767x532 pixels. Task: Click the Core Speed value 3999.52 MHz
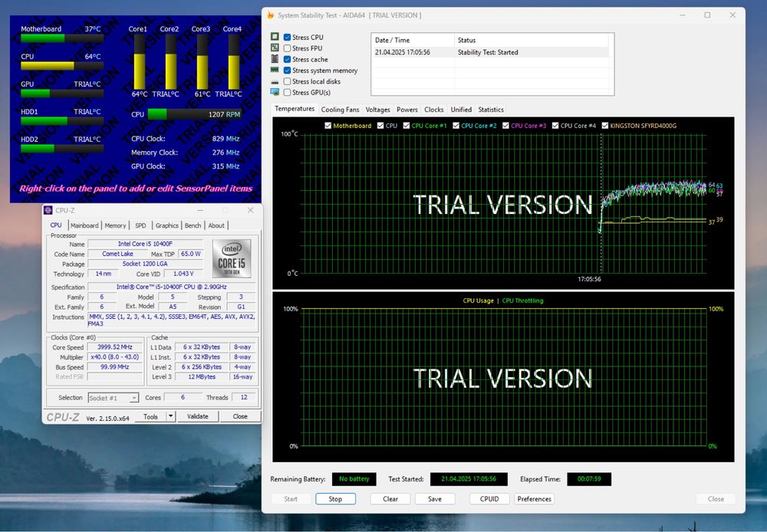[115, 346]
